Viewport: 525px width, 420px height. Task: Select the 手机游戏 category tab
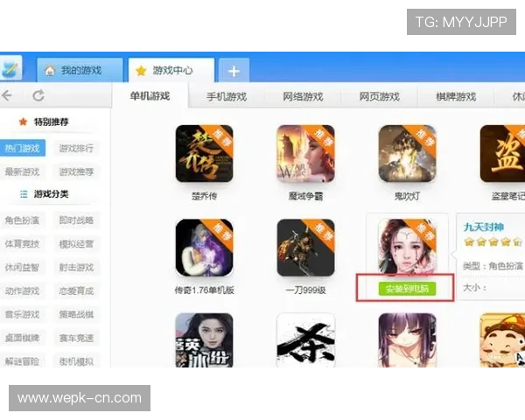click(227, 97)
